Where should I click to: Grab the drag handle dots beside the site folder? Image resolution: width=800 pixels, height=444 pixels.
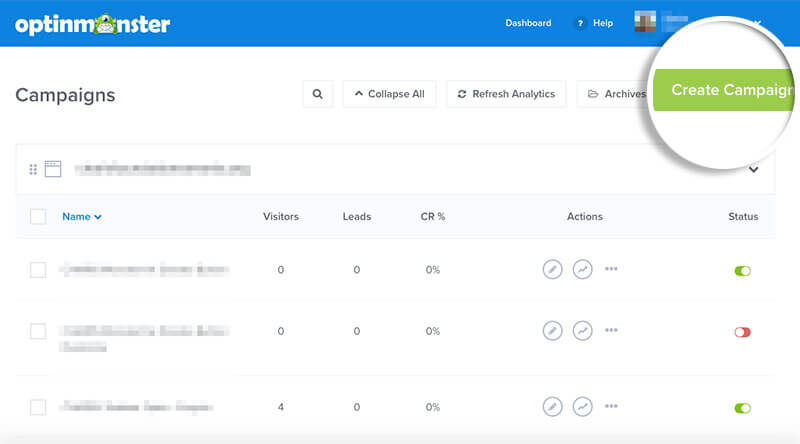33,169
